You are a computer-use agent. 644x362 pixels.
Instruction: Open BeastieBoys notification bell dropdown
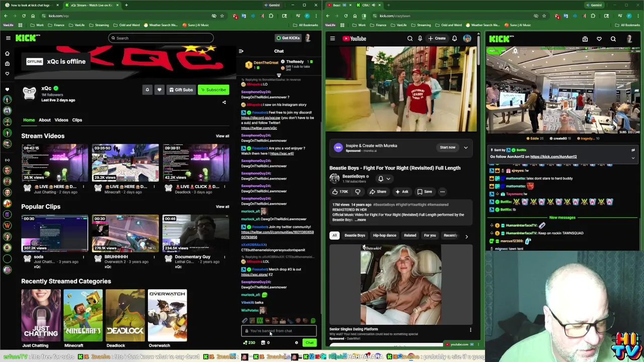click(x=383, y=178)
